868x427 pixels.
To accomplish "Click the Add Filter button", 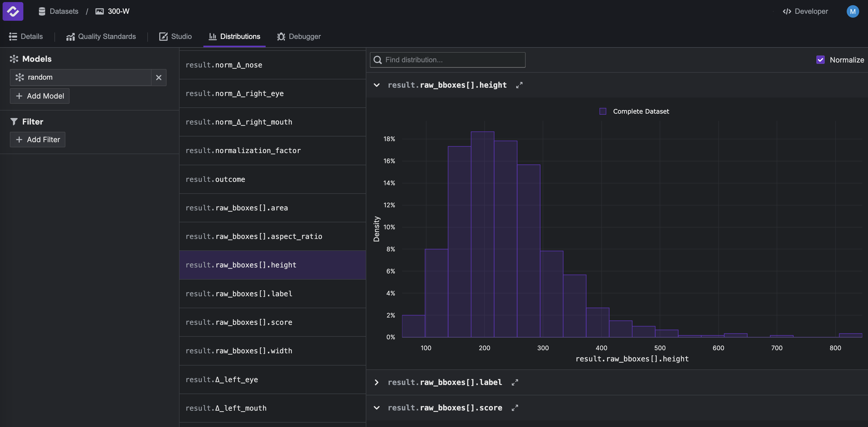I will click(x=38, y=140).
